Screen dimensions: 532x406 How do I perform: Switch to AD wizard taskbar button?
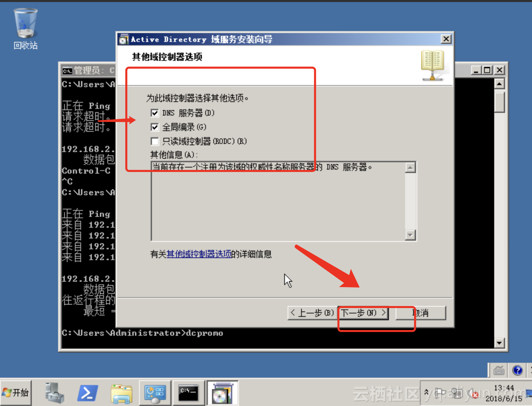(x=222, y=393)
